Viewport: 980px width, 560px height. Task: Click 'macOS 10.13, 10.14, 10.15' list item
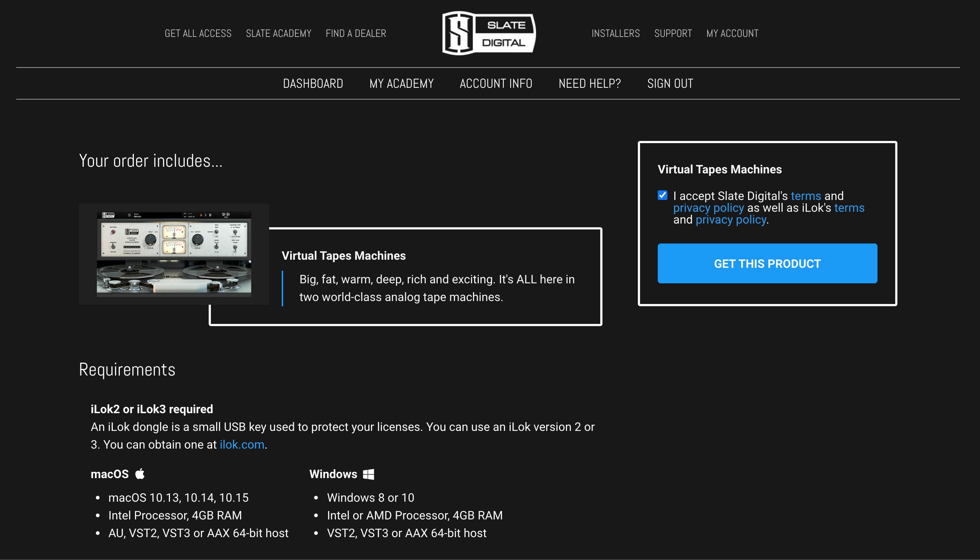click(178, 498)
